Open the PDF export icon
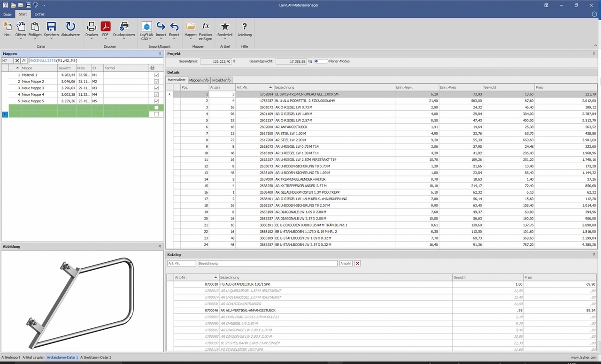Viewport: 601px width, 364px height. 105,27
